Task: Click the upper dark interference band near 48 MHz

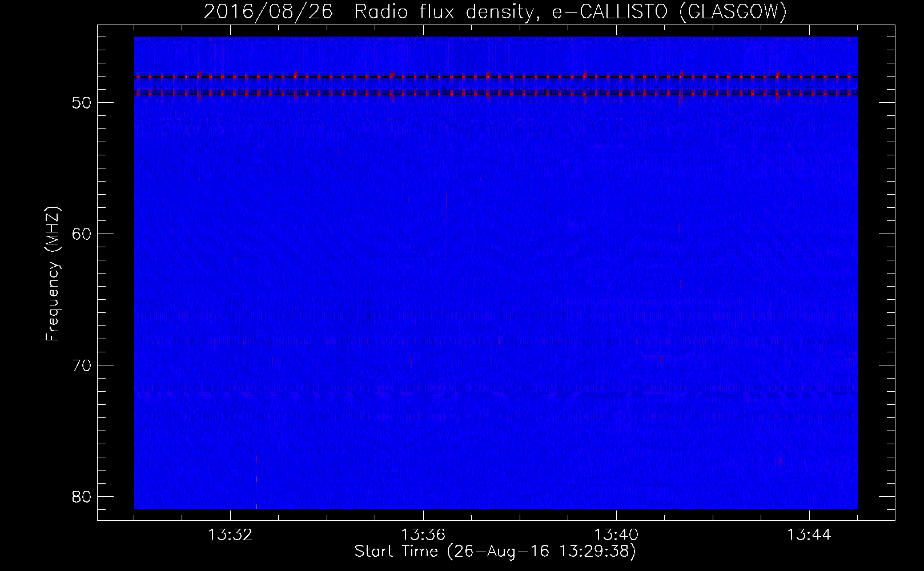Action: (496, 77)
